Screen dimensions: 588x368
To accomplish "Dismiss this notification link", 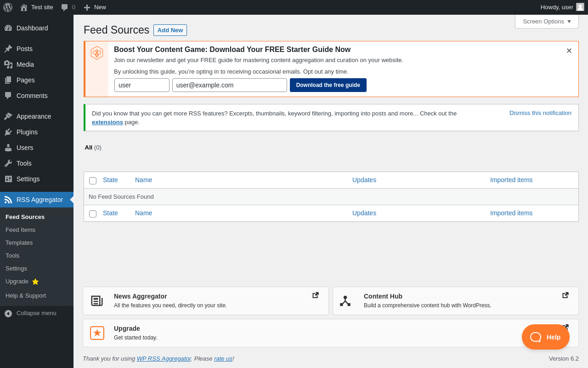I will (540, 113).
